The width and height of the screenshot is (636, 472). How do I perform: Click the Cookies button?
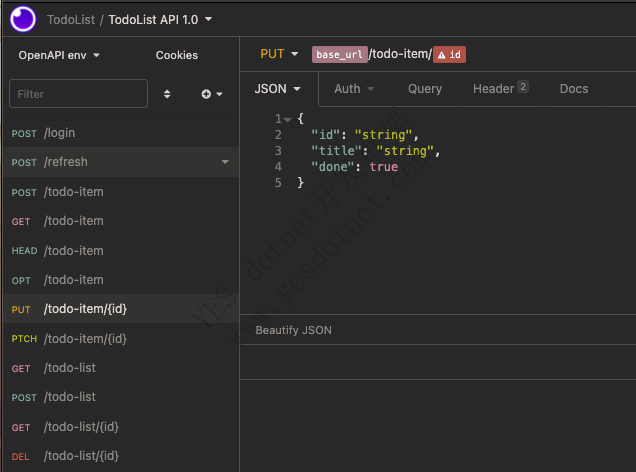(x=177, y=55)
